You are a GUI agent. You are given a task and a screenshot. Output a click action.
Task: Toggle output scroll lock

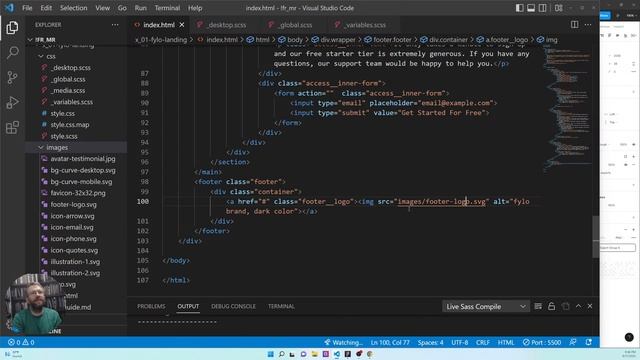551,306
